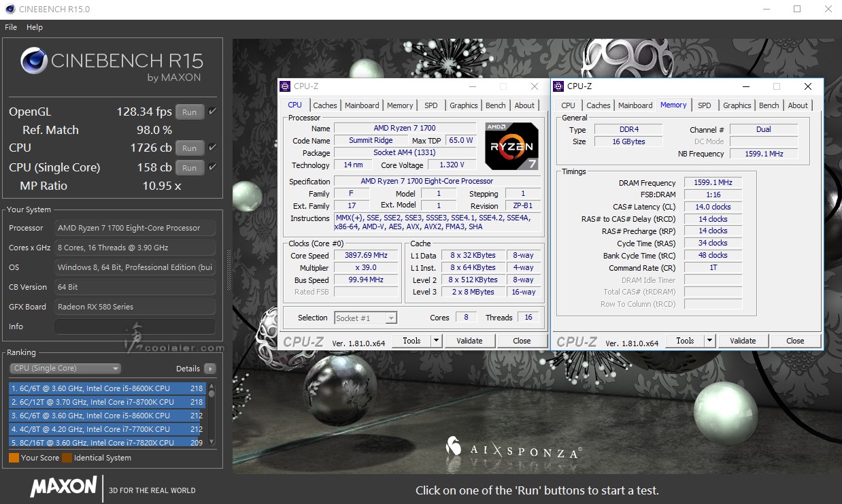Click the processor Name field showing AMD Ryzen 7 1700
Image resolution: width=842 pixels, height=504 pixels.
pyautogui.click(x=405, y=128)
